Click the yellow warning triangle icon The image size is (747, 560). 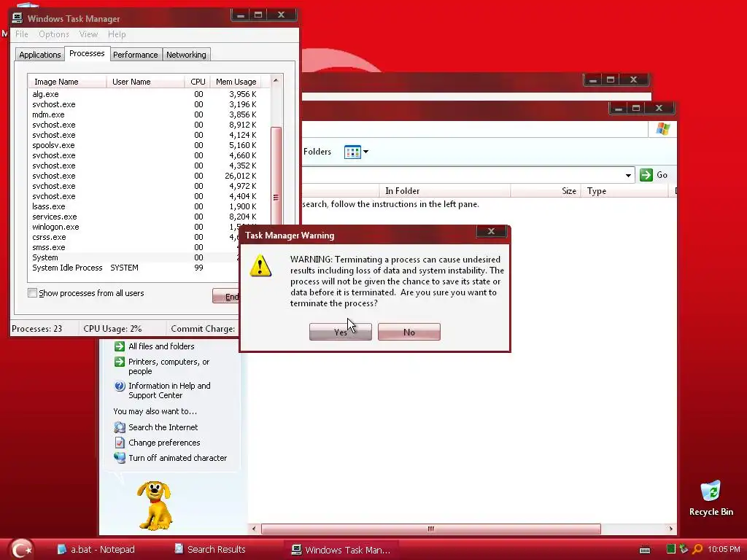coord(260,265)
